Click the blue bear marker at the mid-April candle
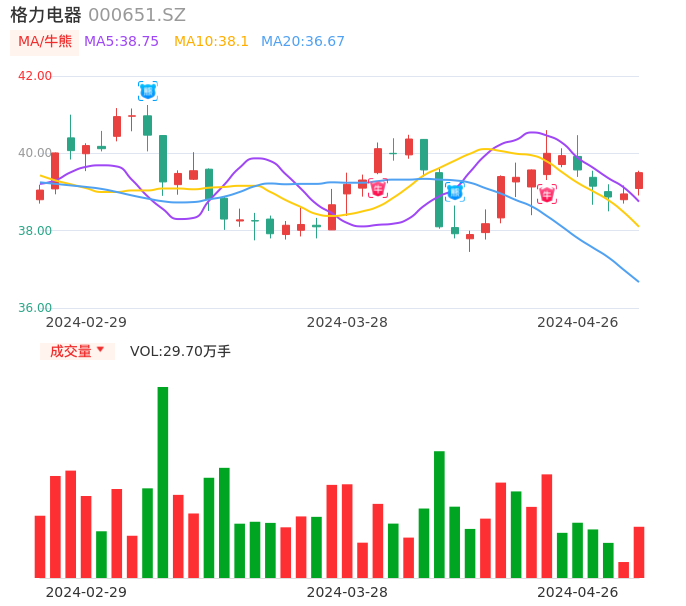This screenshot has height=606, width=686. (455, 191)
